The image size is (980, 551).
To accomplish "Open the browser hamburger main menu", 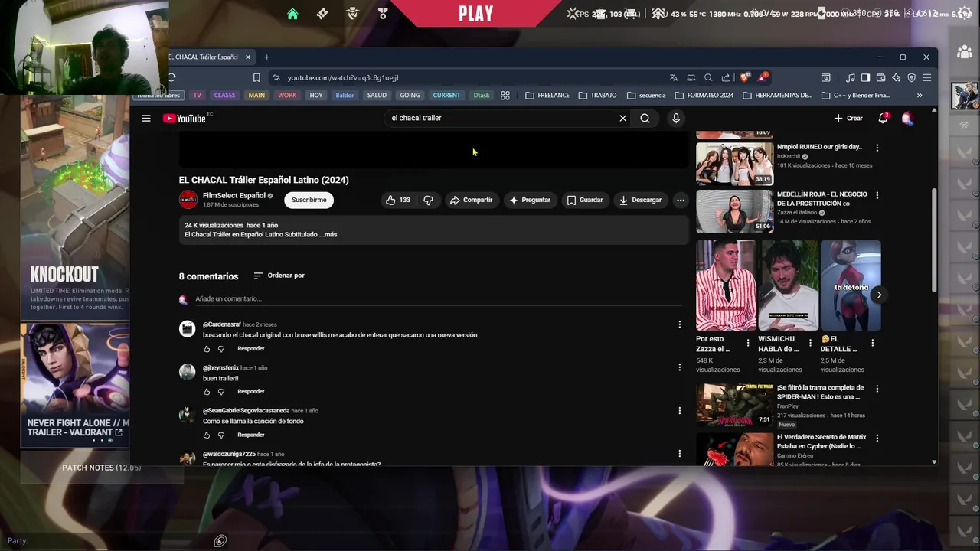I will point(926,77).
